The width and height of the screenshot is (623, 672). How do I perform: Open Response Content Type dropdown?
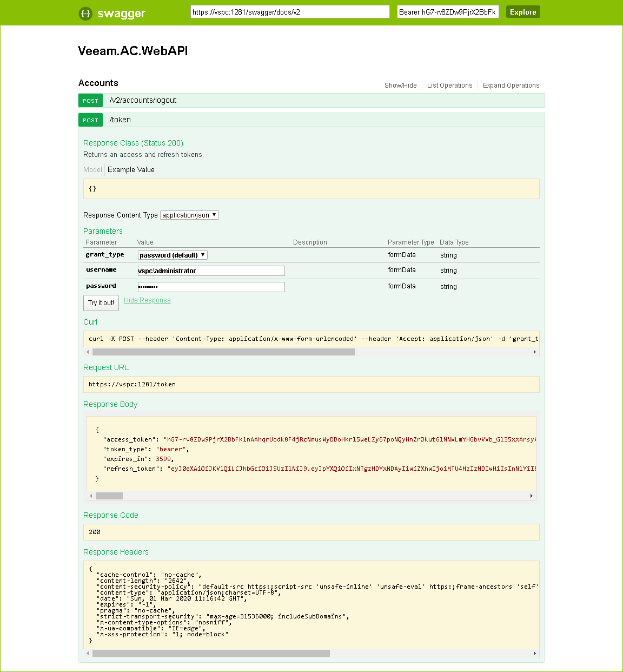[x=189, y=215]
